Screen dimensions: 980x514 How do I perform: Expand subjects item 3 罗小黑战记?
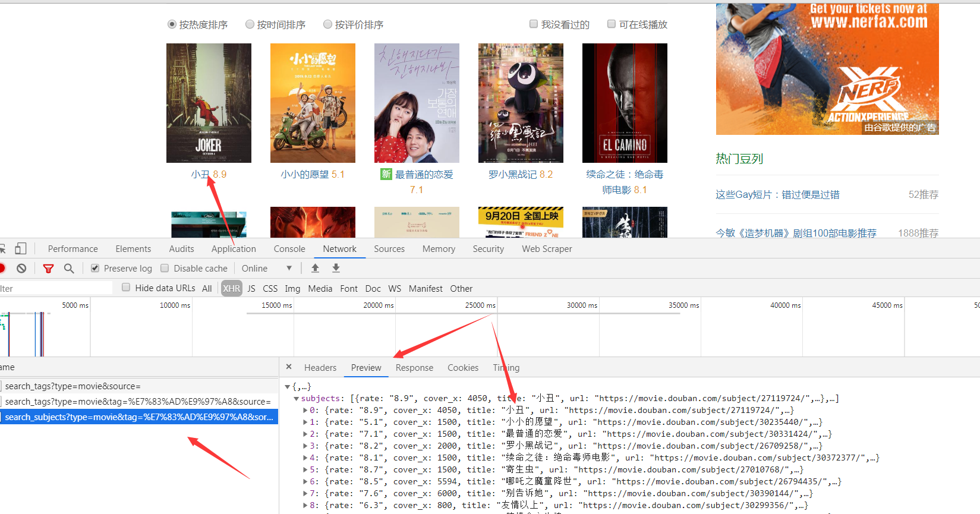305,446
